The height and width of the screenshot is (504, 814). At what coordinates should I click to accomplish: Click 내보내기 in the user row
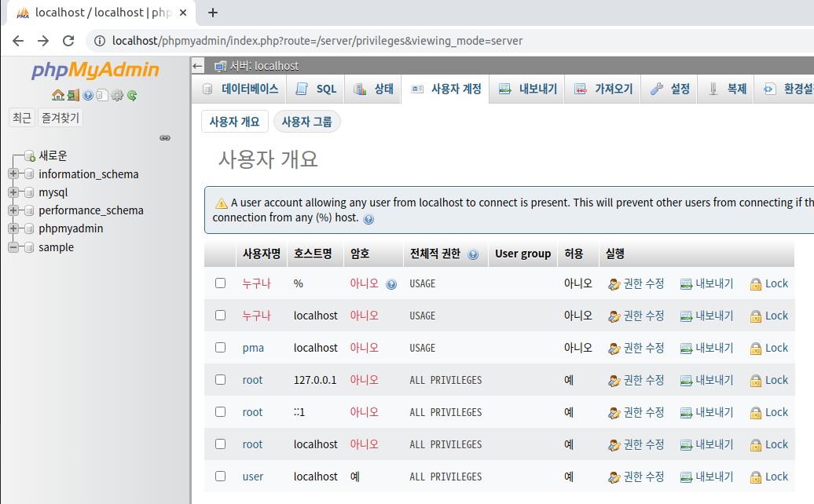click(x=706, y=477)
